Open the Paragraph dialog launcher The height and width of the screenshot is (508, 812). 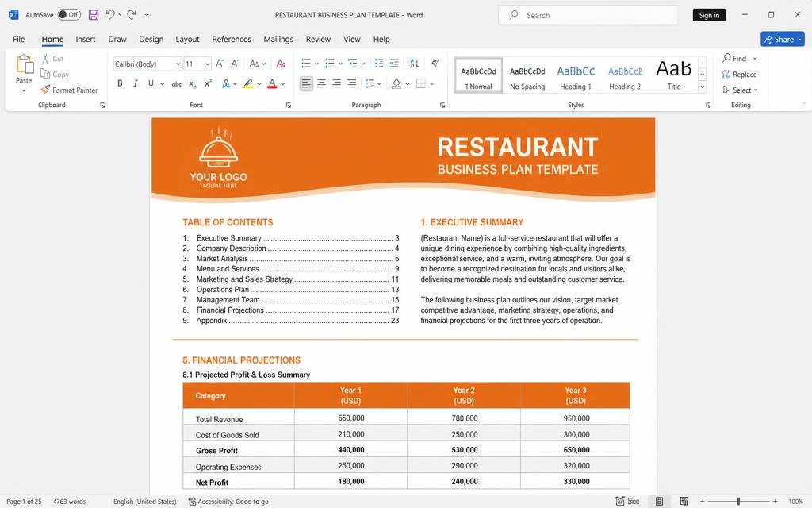tap(442, 106)
